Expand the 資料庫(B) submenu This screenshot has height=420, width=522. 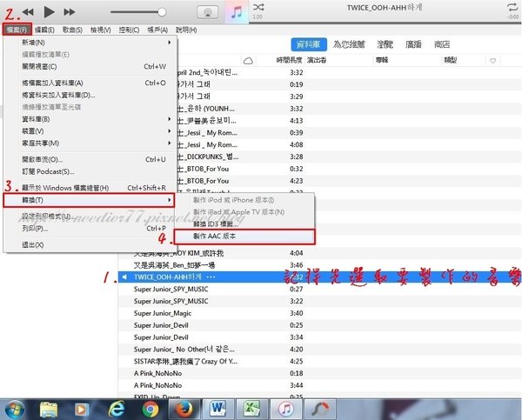coord(90,119)
